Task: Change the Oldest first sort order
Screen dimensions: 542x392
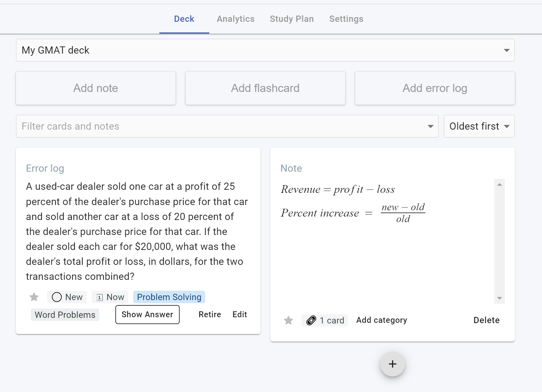Action: (479, 126)
